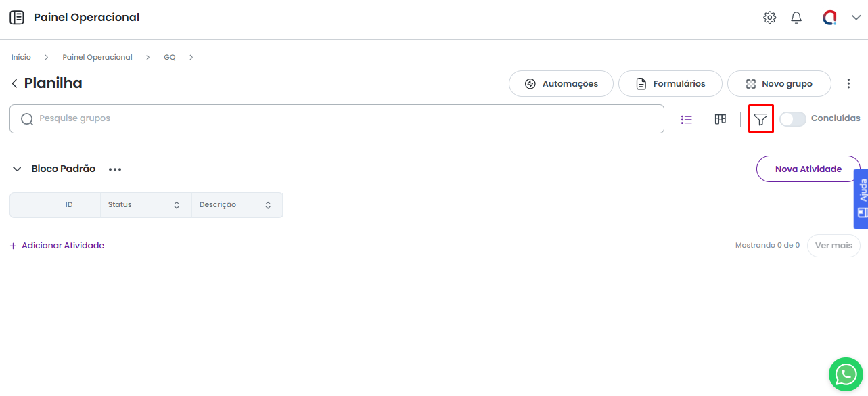Sort by Descrição column arrows
This screenshot has width=868, height=396.
tap(268, 205)
